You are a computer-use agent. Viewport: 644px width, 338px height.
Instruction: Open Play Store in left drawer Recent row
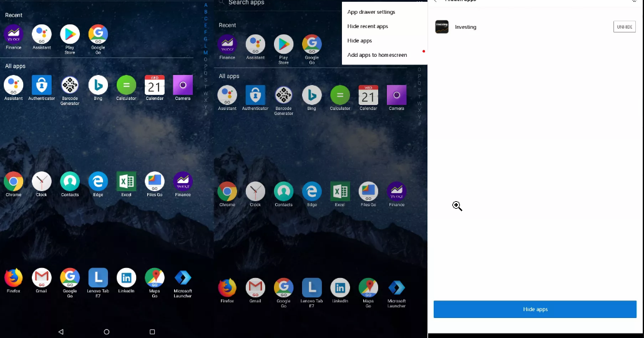[70, 34]
